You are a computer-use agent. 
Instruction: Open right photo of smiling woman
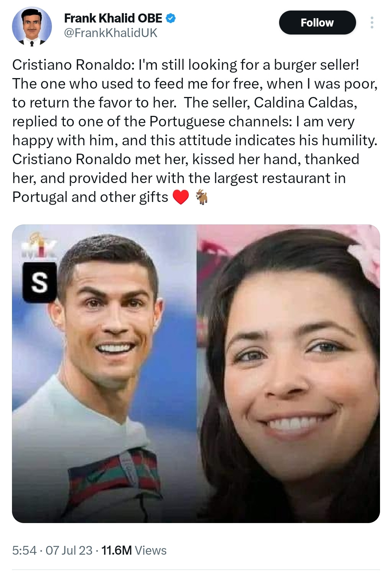(288, 374)
